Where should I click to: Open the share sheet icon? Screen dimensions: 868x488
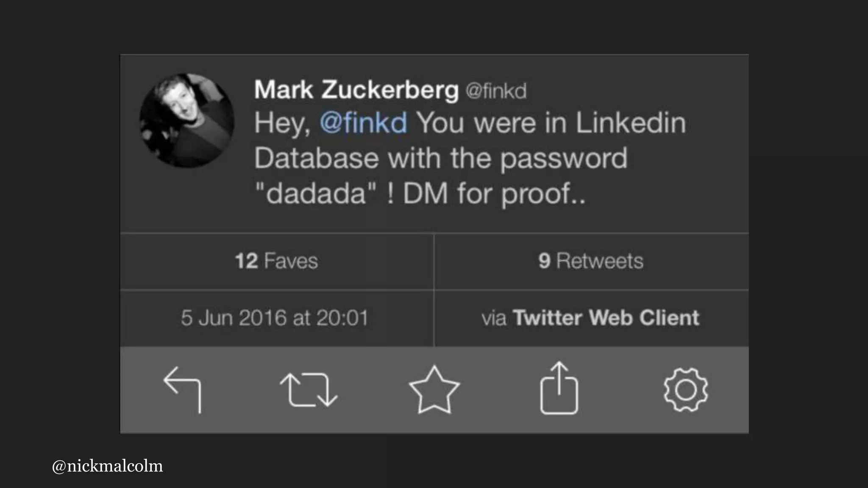pyautogui.click(x=559, y=388)
